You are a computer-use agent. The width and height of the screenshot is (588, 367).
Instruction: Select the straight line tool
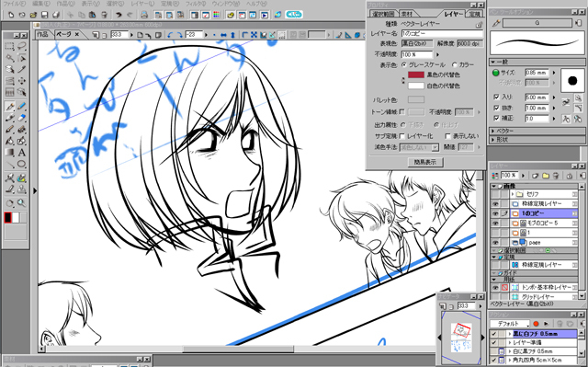pos(10,164)
